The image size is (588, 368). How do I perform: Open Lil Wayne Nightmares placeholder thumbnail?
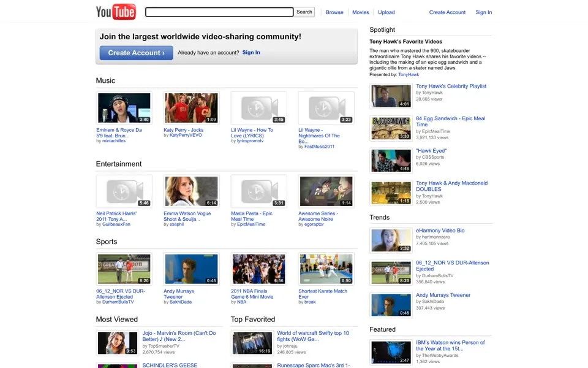(326, 108)
